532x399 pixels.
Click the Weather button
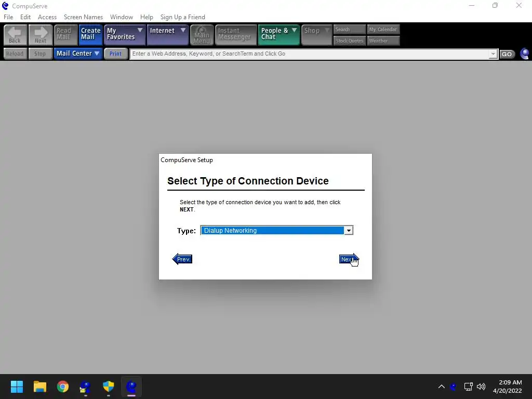point(383,41)
